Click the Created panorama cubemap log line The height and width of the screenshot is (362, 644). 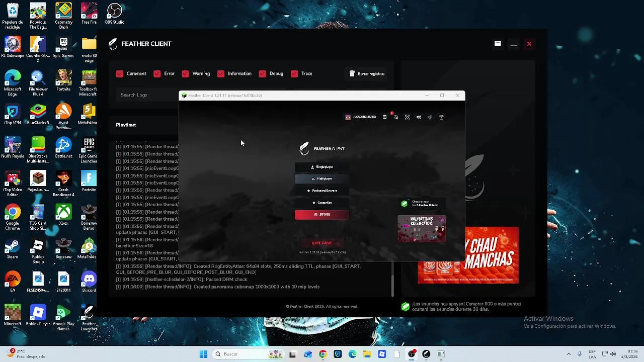[218, 287]
